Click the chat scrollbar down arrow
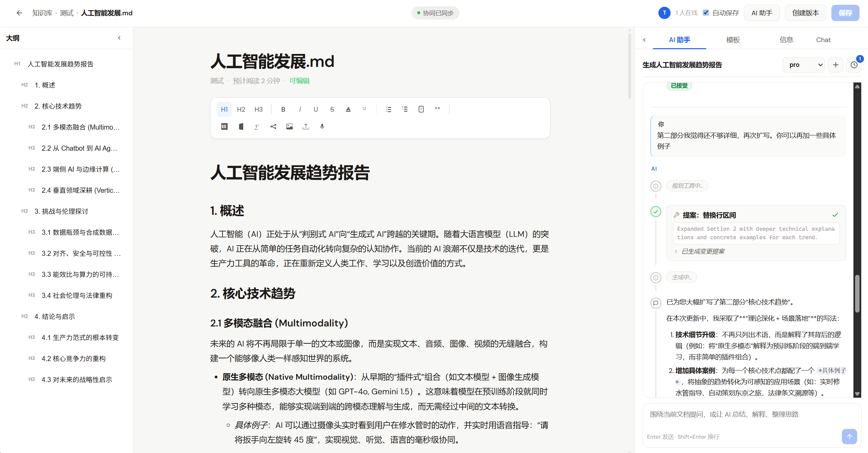868x453 pixels. point(857,394)
